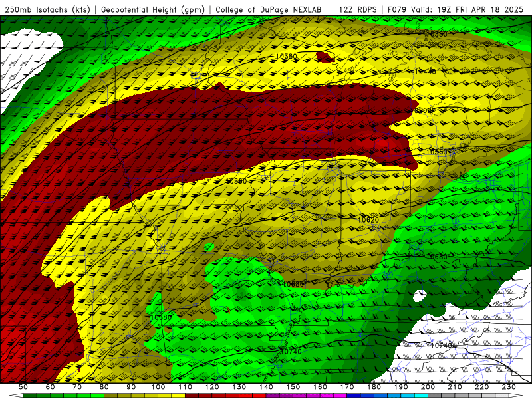Pick the cyan swatch just before 200
Screen dimensions: 532x399
pyautogui.click(x=422, y=396)
